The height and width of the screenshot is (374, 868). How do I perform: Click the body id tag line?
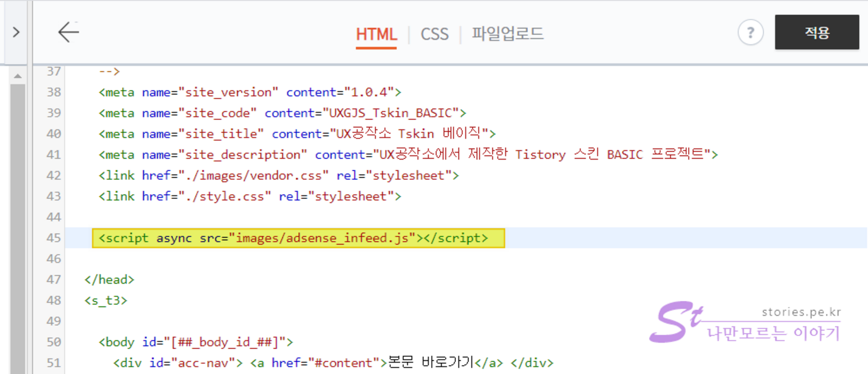pos(195,342)
